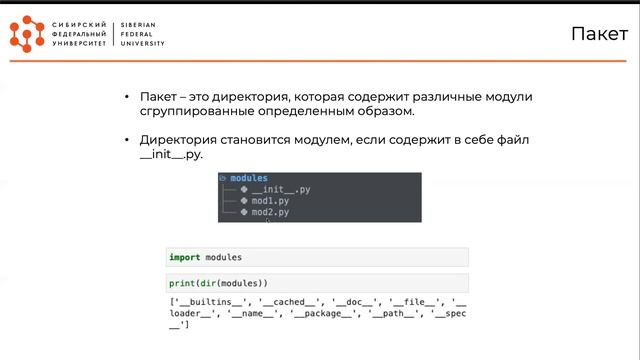This screenshot has width=640, height=360.
Task: Click the __init__.py file icon
Action: click(244, 189)
